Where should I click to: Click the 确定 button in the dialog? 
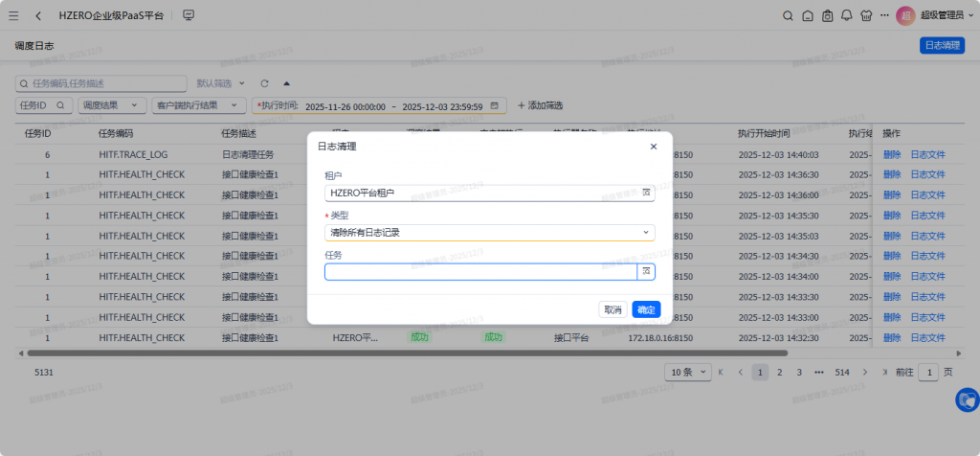(646, 309)
